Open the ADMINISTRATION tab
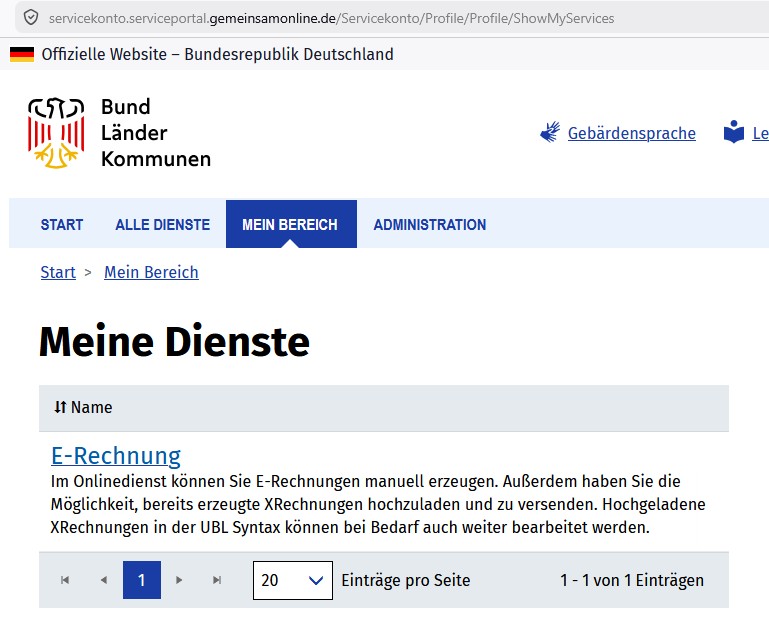 [430, 225]
